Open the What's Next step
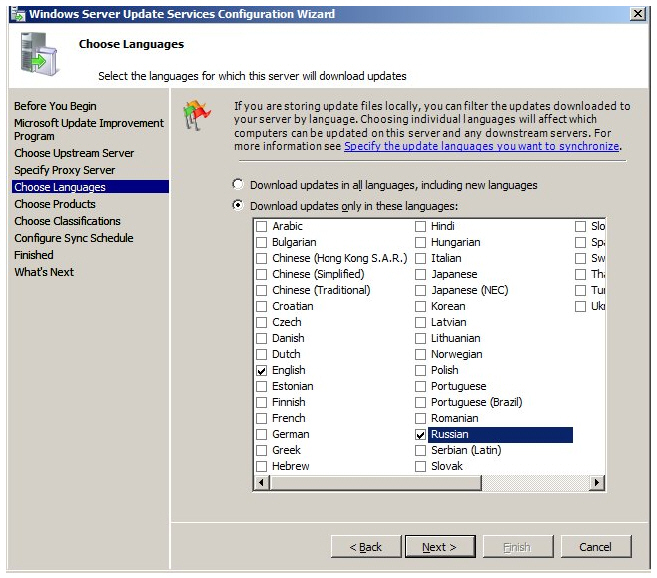 click(44, 272)
